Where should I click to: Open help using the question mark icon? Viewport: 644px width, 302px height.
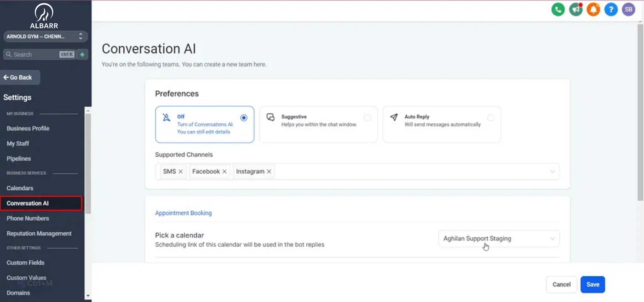point(611,9)
